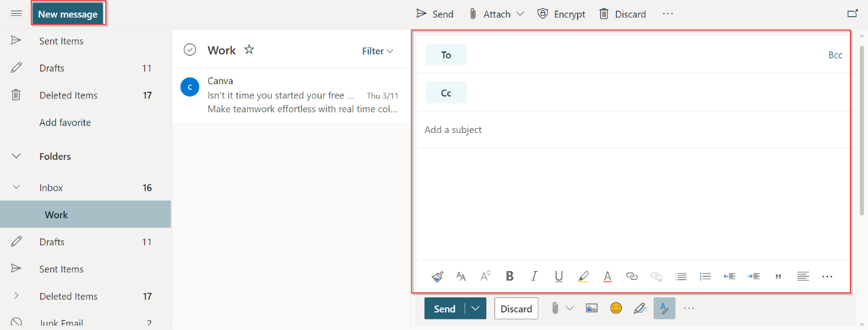Click the Bcc link
Screen dimensions: 868x330
point(835,55)
